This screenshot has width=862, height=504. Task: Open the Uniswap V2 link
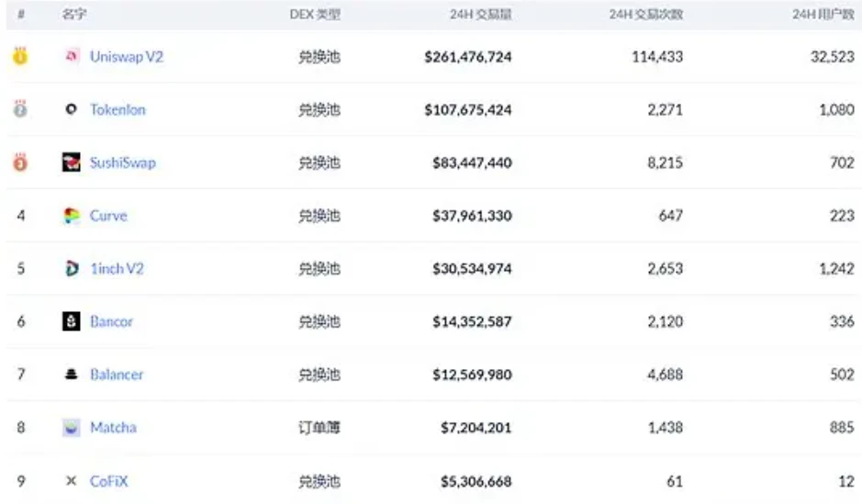[x=127, y=57]
